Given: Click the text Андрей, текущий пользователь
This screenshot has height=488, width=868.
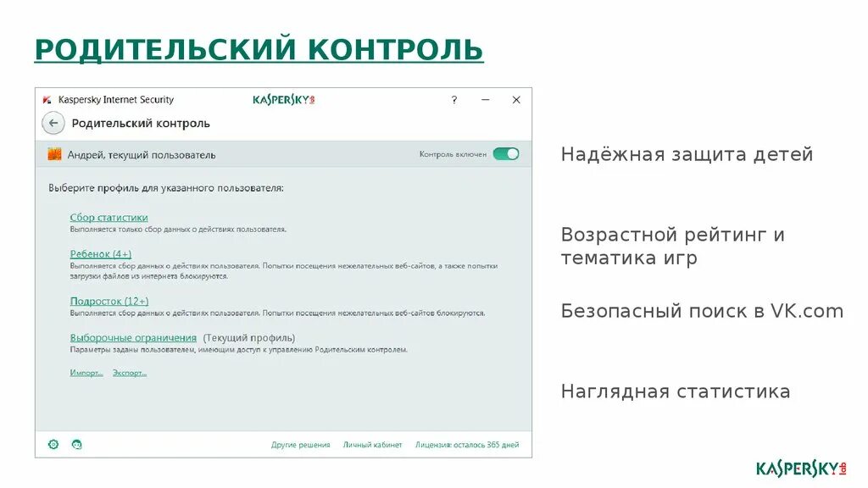Looking at the screenshot, I should tap(142, 155).
